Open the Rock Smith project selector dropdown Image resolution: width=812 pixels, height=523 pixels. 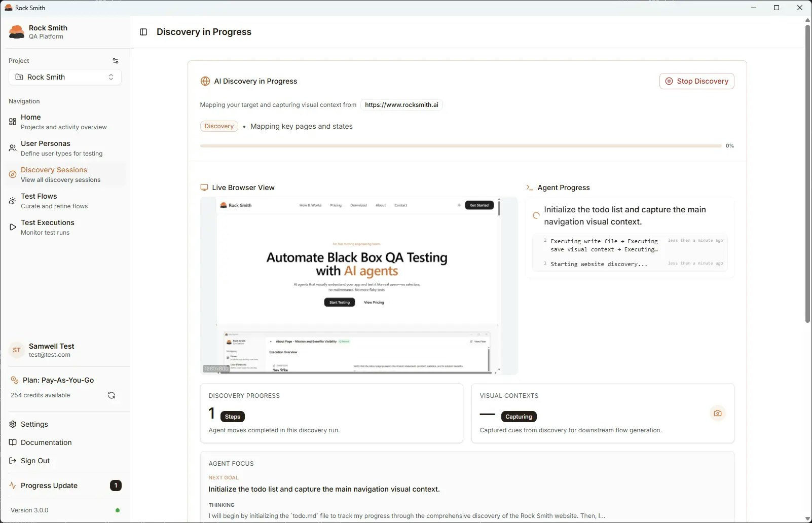(x=65, y=77)
